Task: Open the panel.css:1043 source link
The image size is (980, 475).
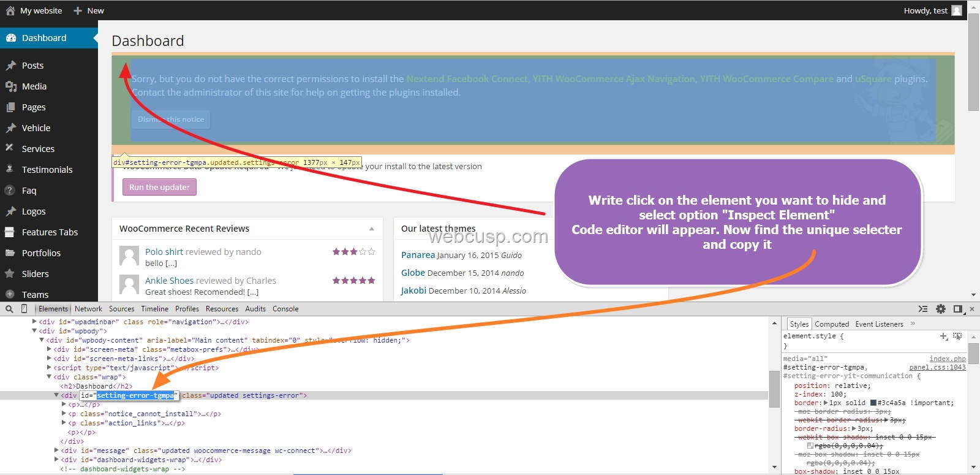Action: point(937,367)
